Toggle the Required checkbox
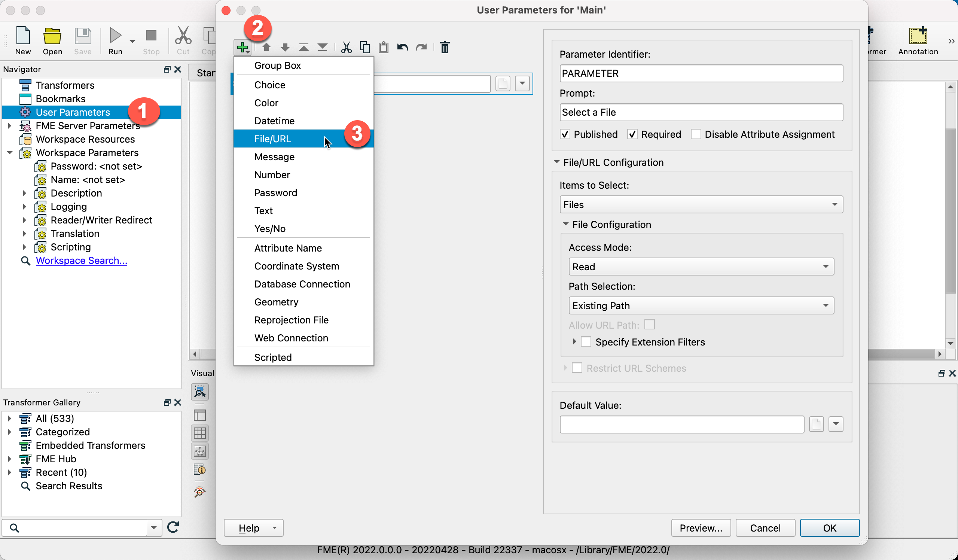 coord(632,134)
